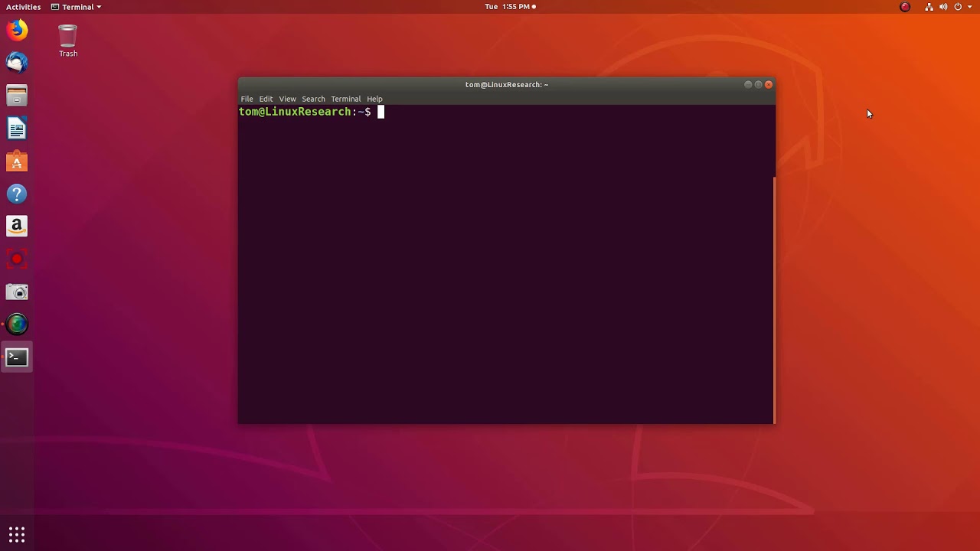Launch Ubuntu Software from the dock
The image size is (980, 551).
click(x=17, y=161)
